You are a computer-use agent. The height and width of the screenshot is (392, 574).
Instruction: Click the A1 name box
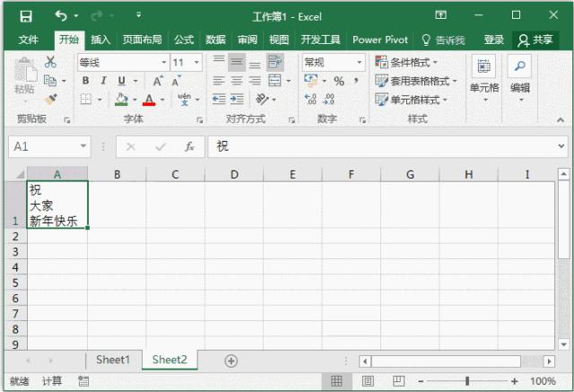click(x=49, y=147)
